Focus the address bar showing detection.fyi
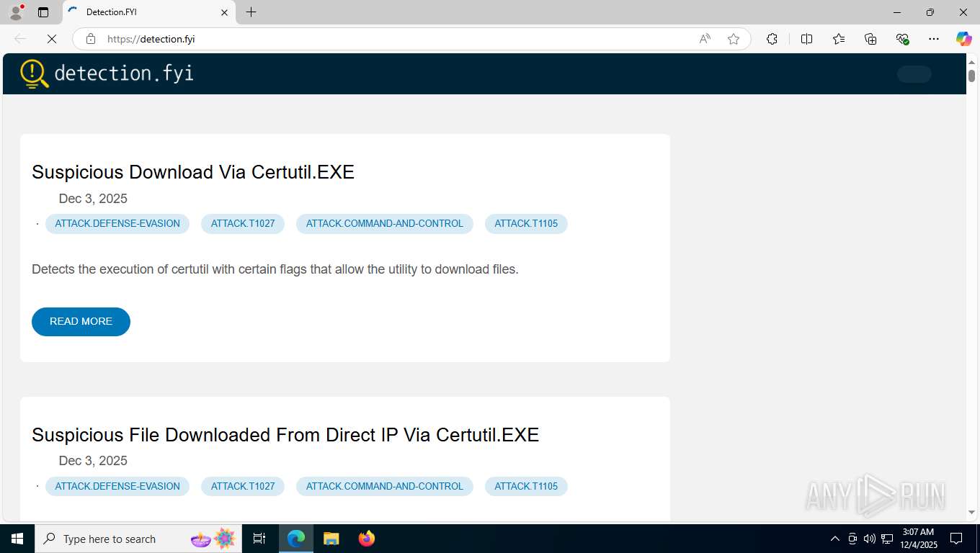Image resolution: width=980 pixels, height=553 pixels. pos(396,39)
